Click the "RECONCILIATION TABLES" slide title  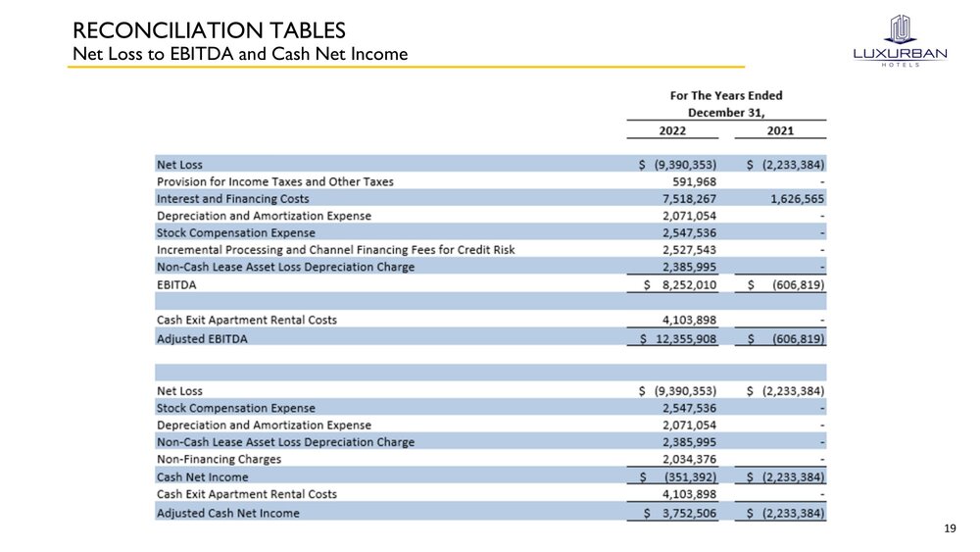point(209,31)
